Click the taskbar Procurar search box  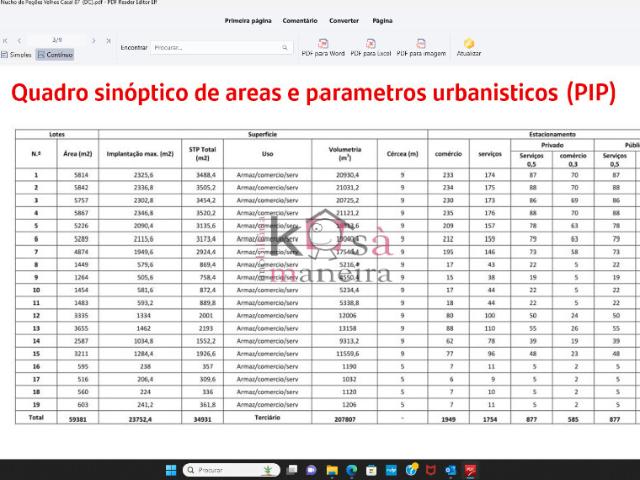231,470
